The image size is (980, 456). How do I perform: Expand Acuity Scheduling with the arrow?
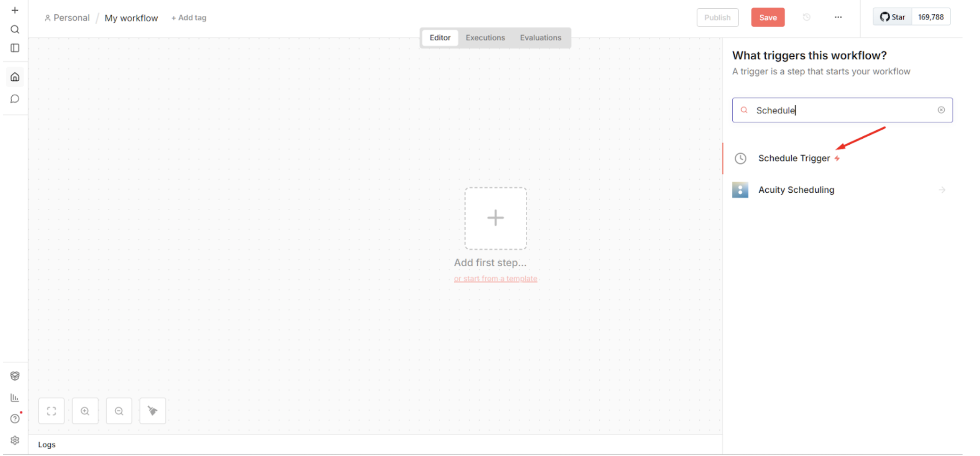[942, 190]
